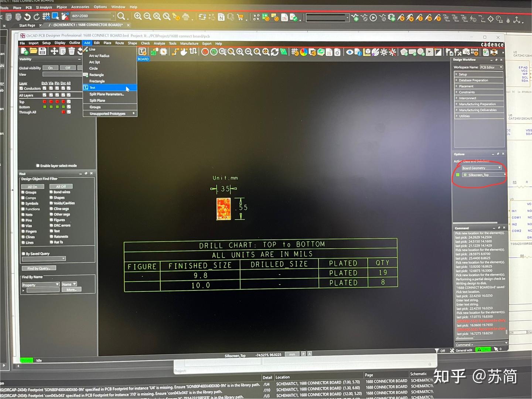532x399 pixels.
Task: Select the Move (four-arrow) tool icon
Action: (x=54, y=51)
